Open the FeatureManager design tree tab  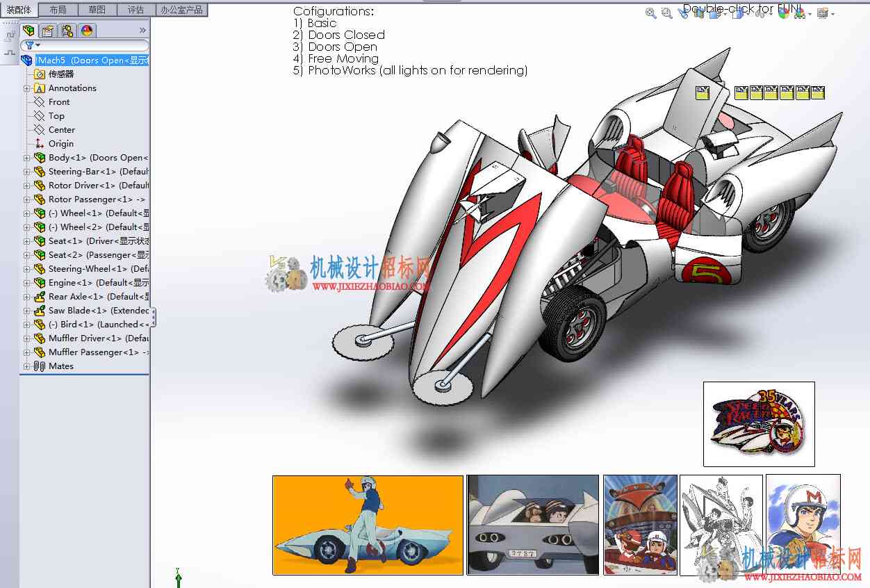pos(28,31)
